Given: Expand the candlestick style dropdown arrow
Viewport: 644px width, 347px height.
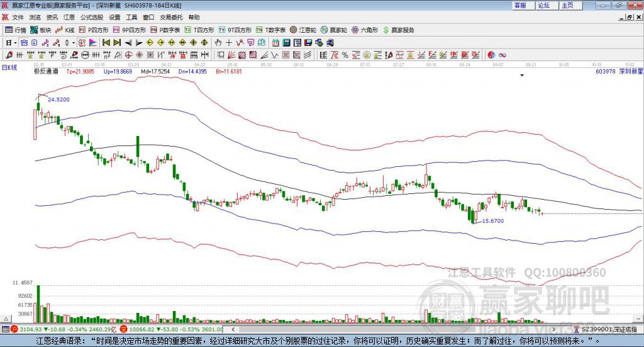Looking at the screenshot, I should pyautogui.click(x=74, y=43).
